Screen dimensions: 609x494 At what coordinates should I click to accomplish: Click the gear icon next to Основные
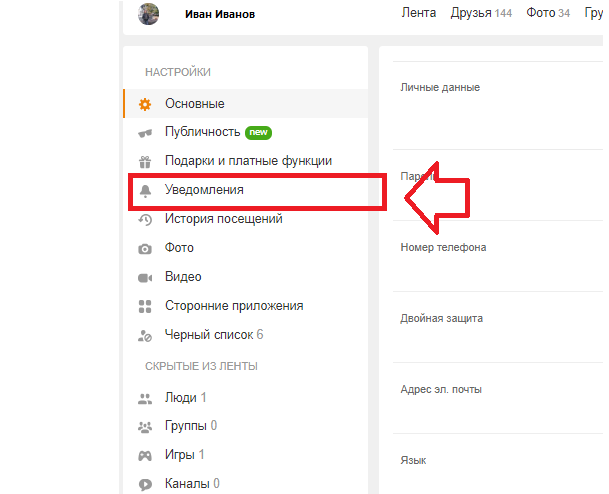pyautogui.click(x=145, y=104)
